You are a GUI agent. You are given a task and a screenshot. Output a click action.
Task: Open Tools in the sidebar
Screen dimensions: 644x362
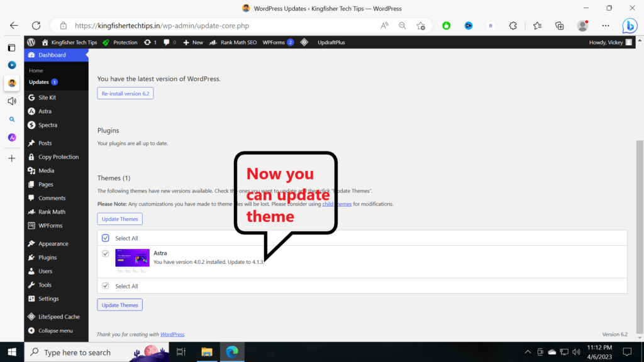point(56,285)
